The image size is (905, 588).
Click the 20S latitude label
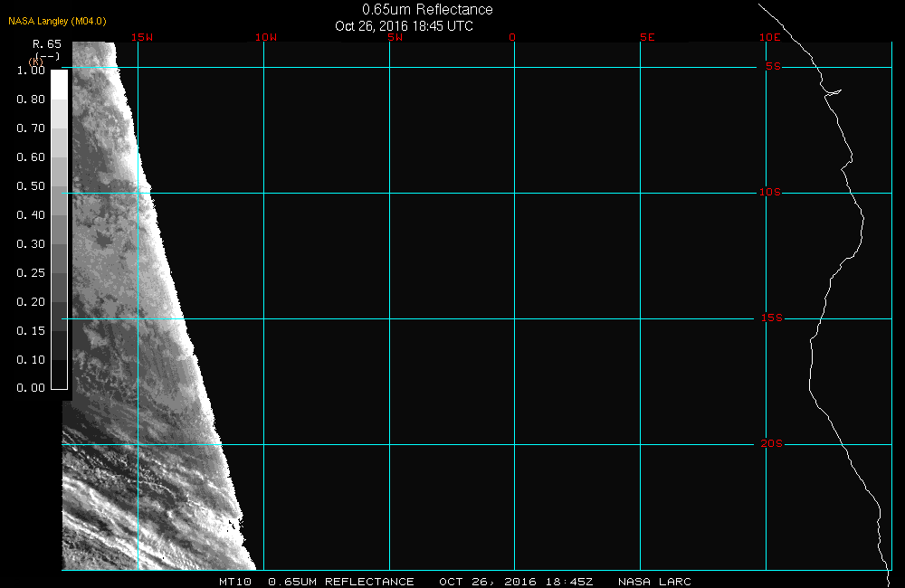click(770, 444)
